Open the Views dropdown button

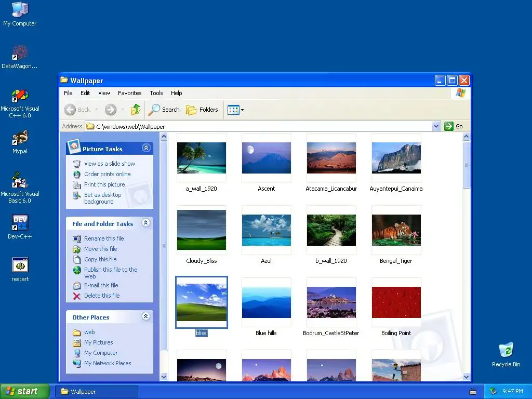point(235,110)
